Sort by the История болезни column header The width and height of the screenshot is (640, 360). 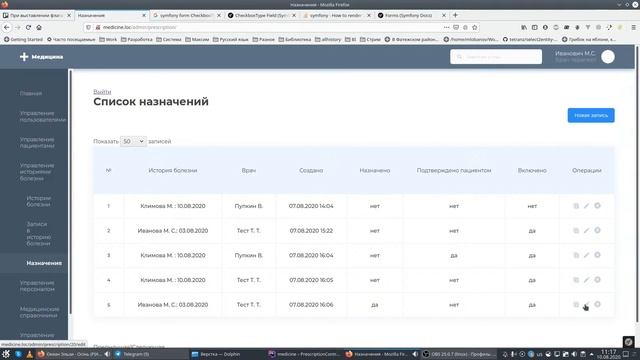tap(173, 171)
